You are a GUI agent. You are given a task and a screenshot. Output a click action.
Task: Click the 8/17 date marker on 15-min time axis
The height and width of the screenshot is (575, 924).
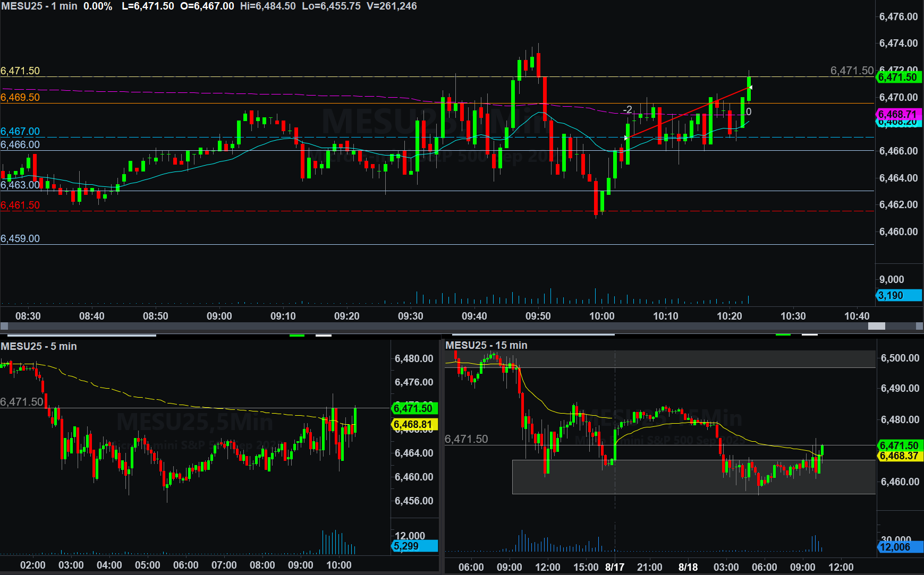615,567
